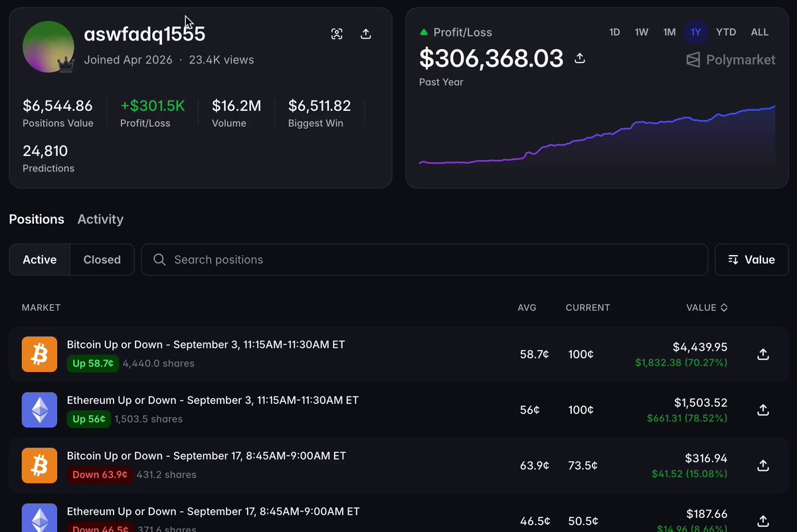Click the QR scan icon beside username

(x=337, y=35)
